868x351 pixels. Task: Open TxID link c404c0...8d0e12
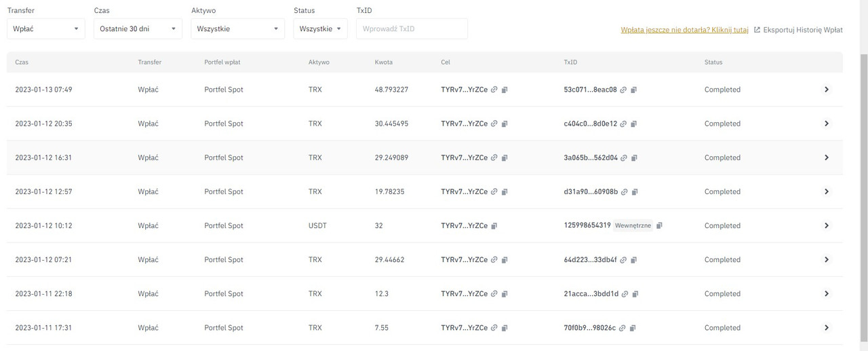pos(624,124)
